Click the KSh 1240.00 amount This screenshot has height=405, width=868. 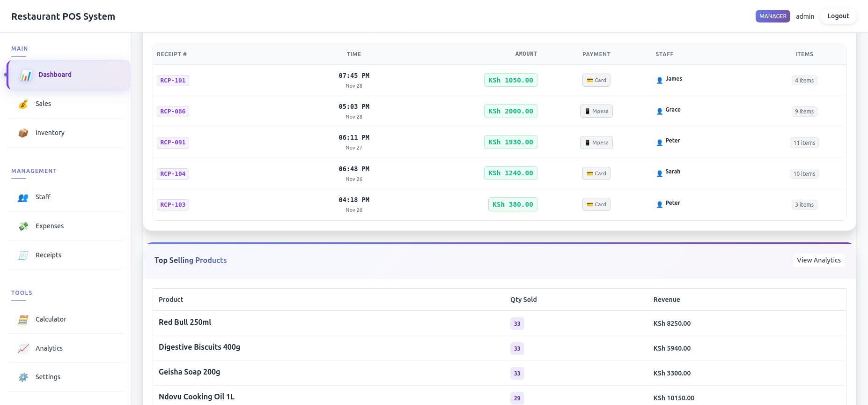[x=511, y=173]
